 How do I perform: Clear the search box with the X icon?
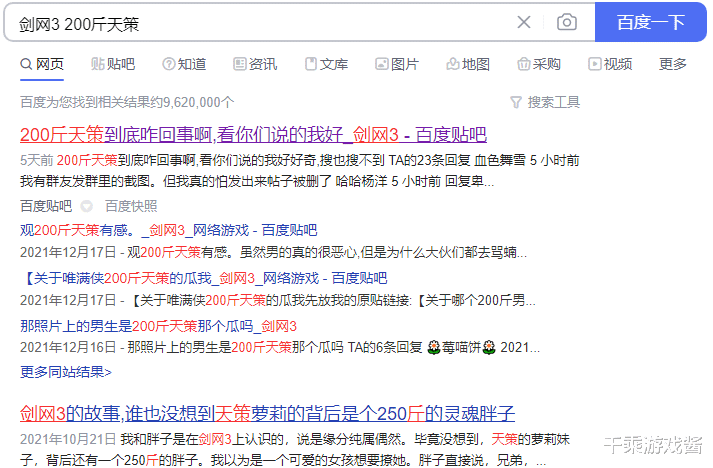[524, 22]
